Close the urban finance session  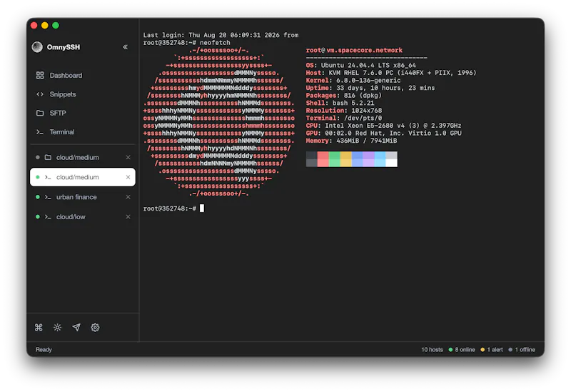point(128,197)
